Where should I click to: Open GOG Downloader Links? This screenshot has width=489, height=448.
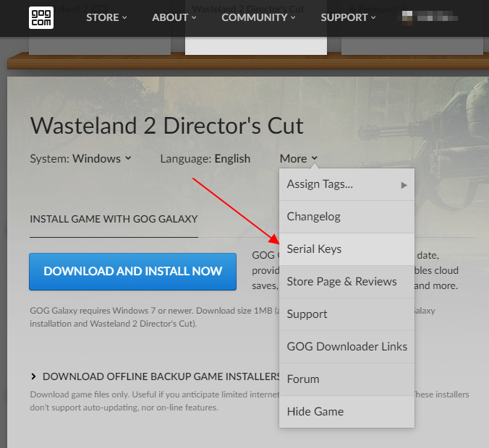coord(346,347)
